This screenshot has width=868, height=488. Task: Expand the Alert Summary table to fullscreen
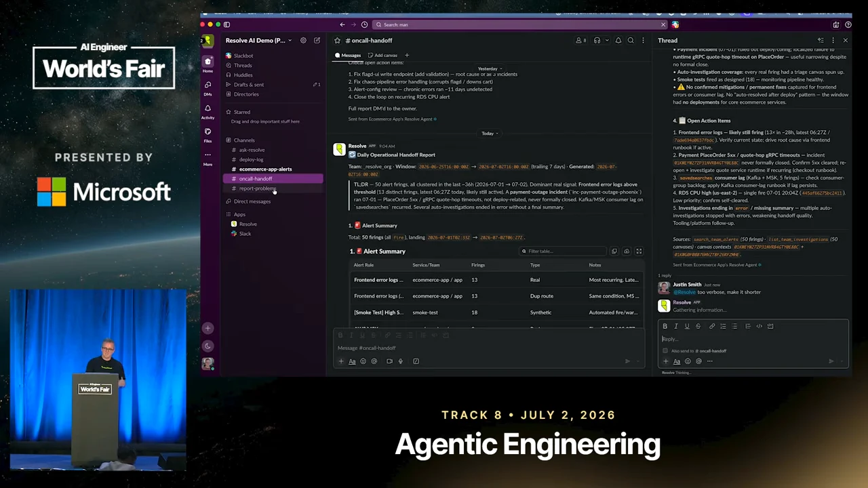(638, 251)
